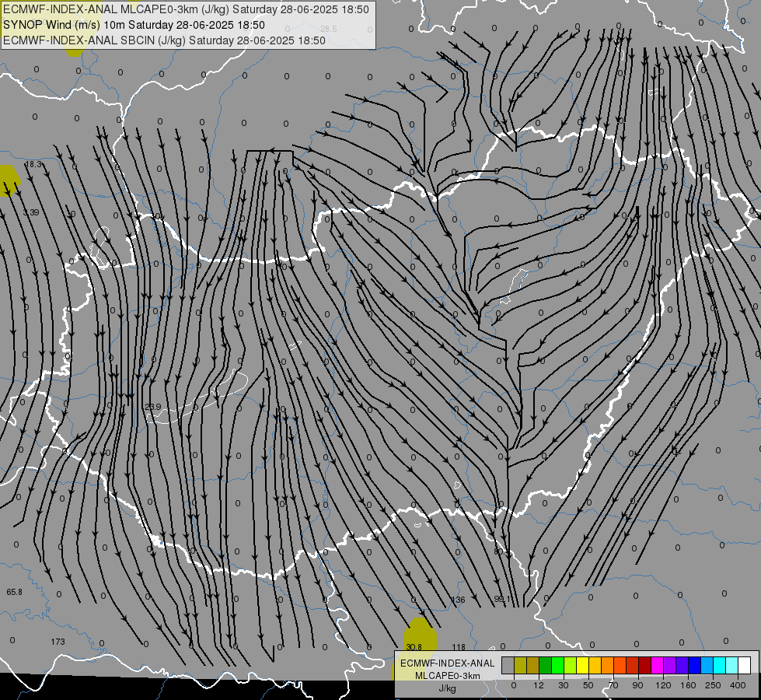Select the 118 value near the legend
This screenshot has width=761, height=700.
[459, 647]
